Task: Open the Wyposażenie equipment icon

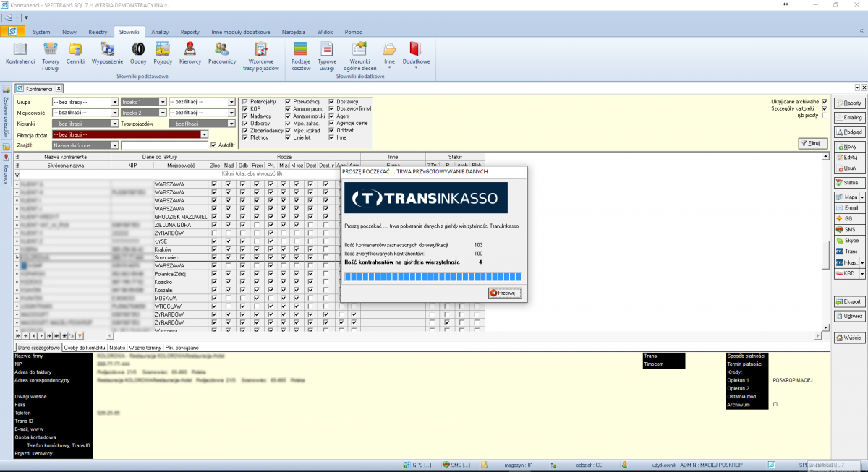Action: coord(107,53)
